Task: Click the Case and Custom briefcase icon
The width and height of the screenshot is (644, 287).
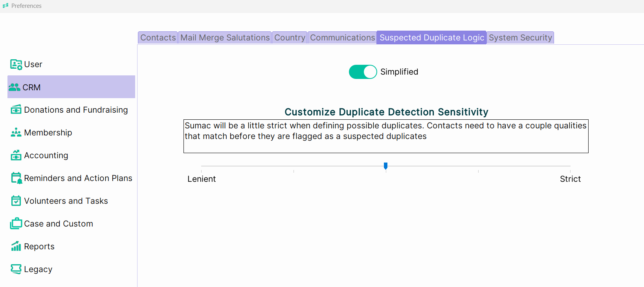Action: coord(16,223)
